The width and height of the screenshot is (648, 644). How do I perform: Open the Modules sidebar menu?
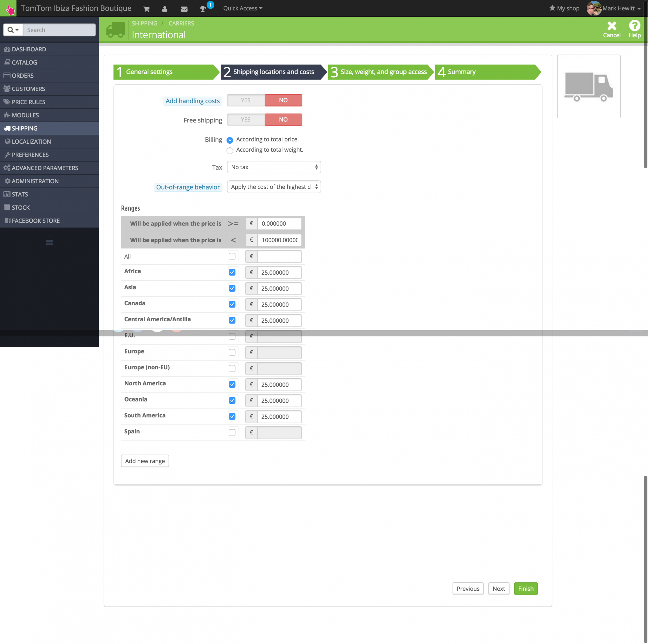coord(25,115)
